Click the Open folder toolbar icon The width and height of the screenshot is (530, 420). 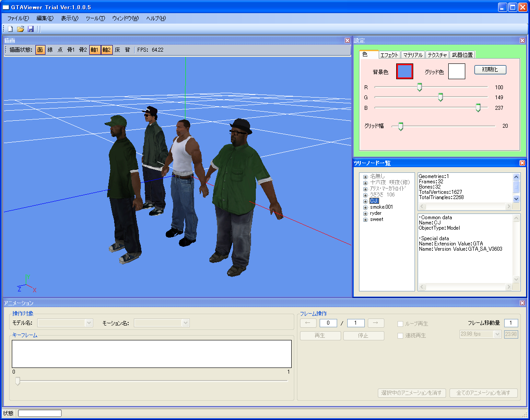20,29
